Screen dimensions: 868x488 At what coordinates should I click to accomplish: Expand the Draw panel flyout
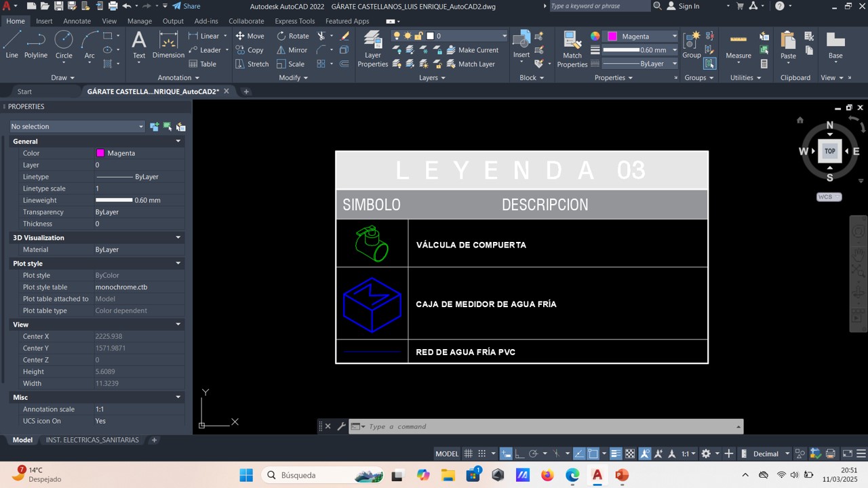coord(62,78)
